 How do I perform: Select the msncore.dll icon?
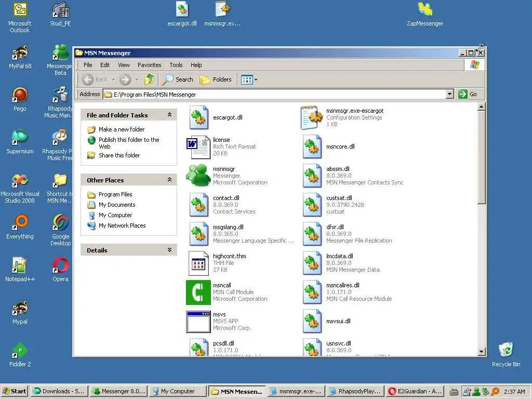point(312,147)
